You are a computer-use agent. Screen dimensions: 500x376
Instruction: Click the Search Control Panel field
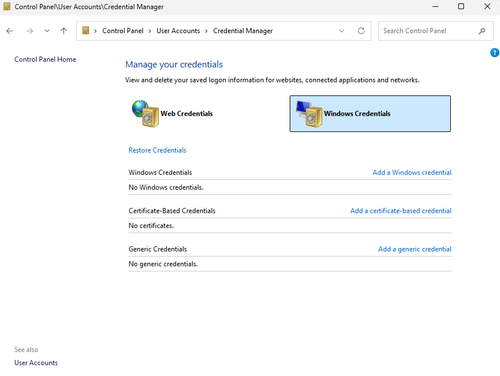click(436, 31)
